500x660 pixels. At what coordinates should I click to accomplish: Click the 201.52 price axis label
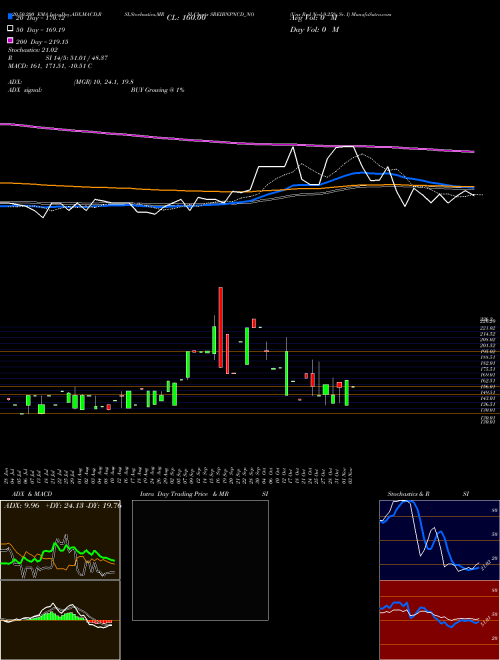(487, 345)
